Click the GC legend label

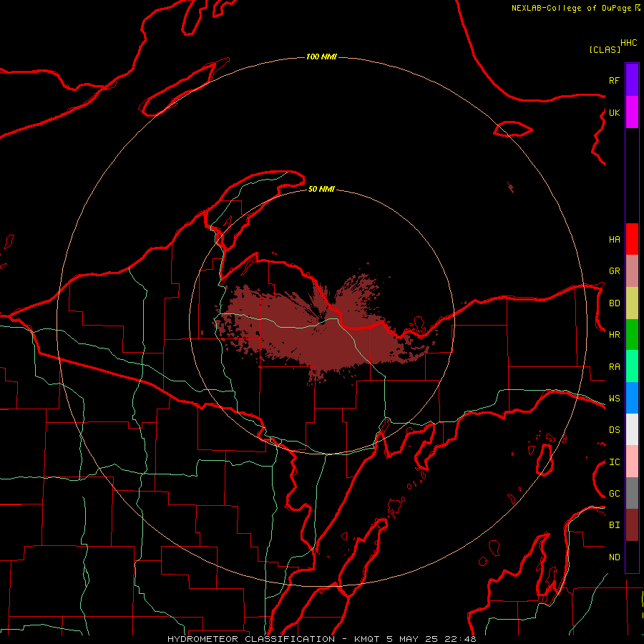[x=614, y=494]
